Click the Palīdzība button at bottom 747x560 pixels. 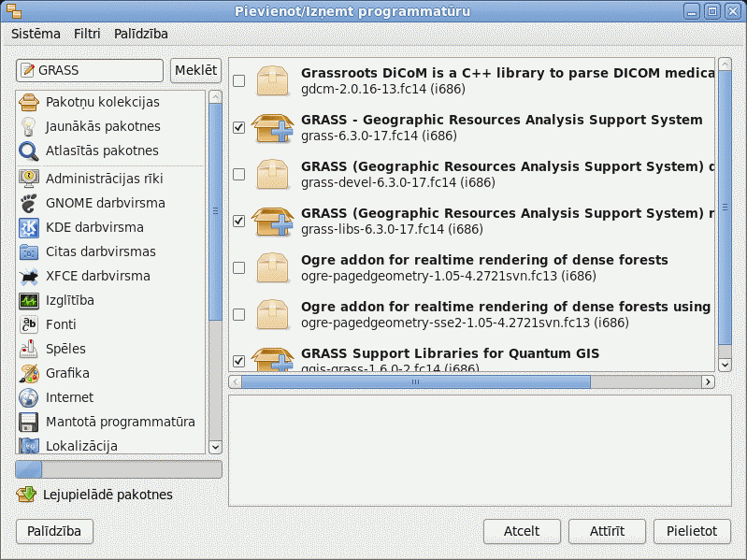54,531
